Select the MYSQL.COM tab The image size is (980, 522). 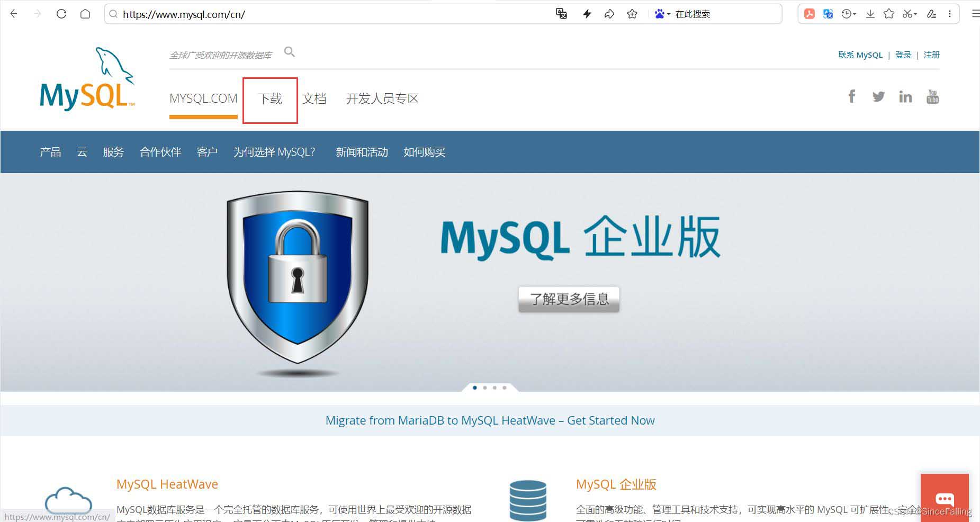point(203,98)
